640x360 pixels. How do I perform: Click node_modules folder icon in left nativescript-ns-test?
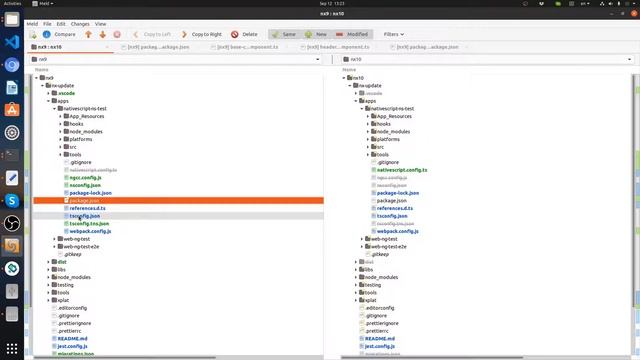(66, 132)
